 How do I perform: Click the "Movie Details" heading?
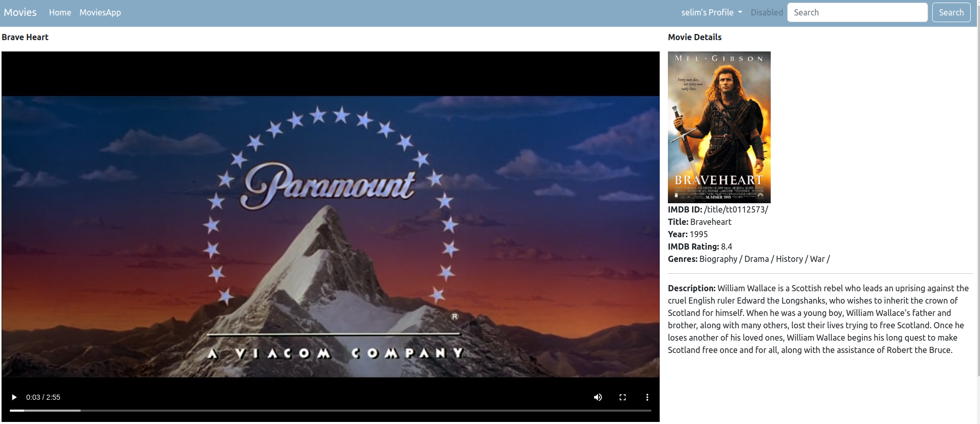(x=695, y=37)
